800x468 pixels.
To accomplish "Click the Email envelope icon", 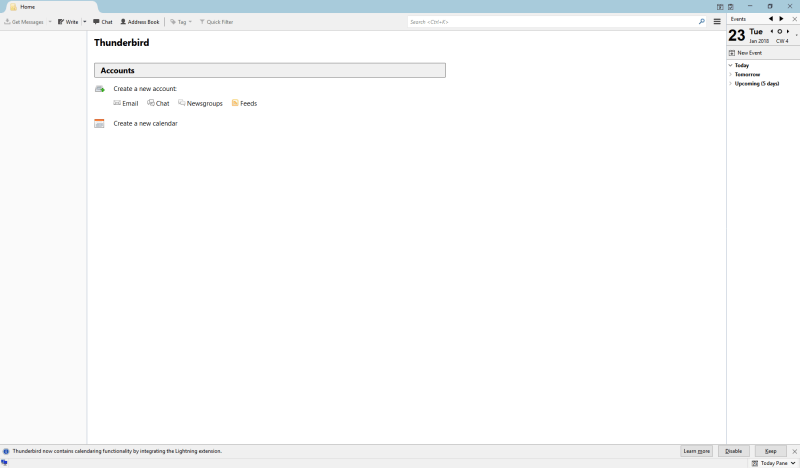I will (117, 103).
